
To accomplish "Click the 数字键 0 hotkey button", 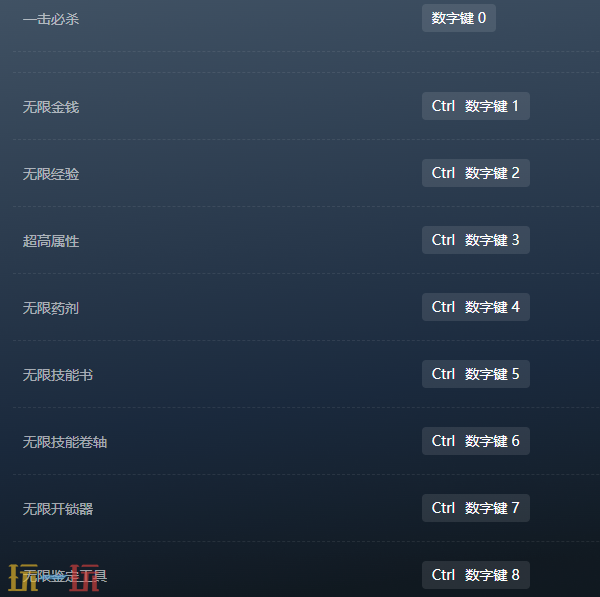I will pos(458,18).
